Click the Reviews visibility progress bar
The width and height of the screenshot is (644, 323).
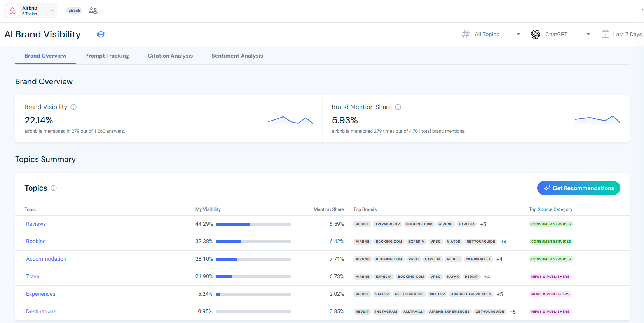254,224
